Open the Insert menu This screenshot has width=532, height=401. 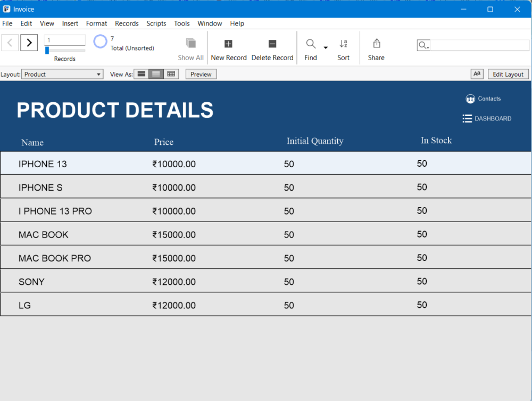[70, 23]
